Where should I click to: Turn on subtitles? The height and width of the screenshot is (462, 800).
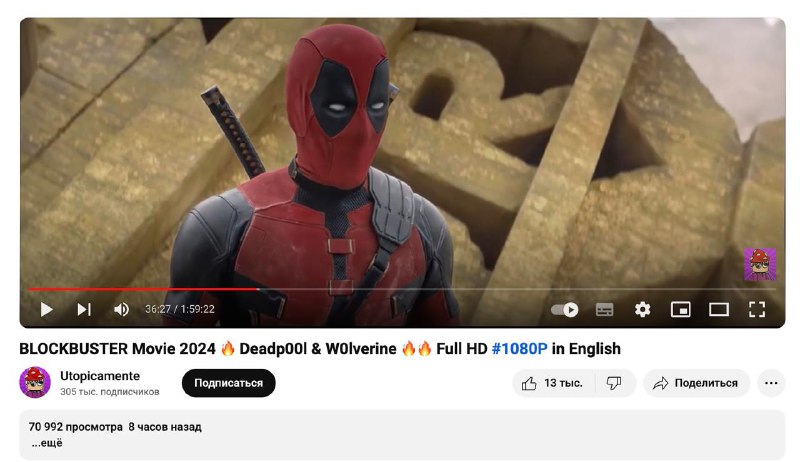[605, 310]
